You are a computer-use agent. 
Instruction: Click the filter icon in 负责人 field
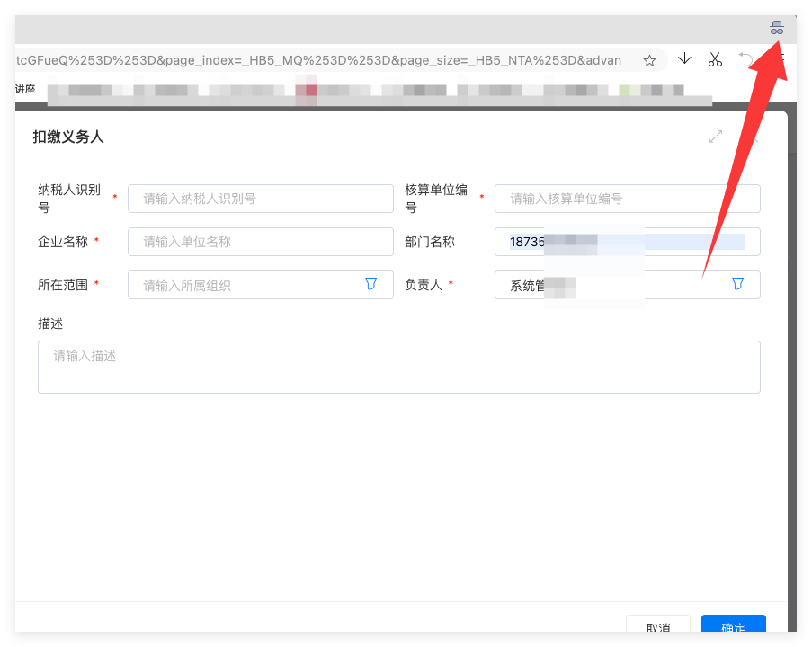737,285
